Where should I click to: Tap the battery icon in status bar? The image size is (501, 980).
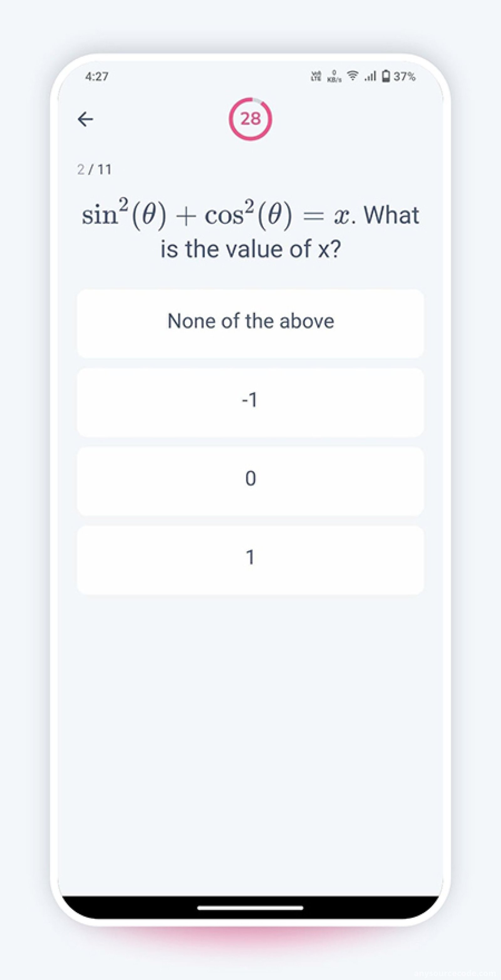coord(386,76)
